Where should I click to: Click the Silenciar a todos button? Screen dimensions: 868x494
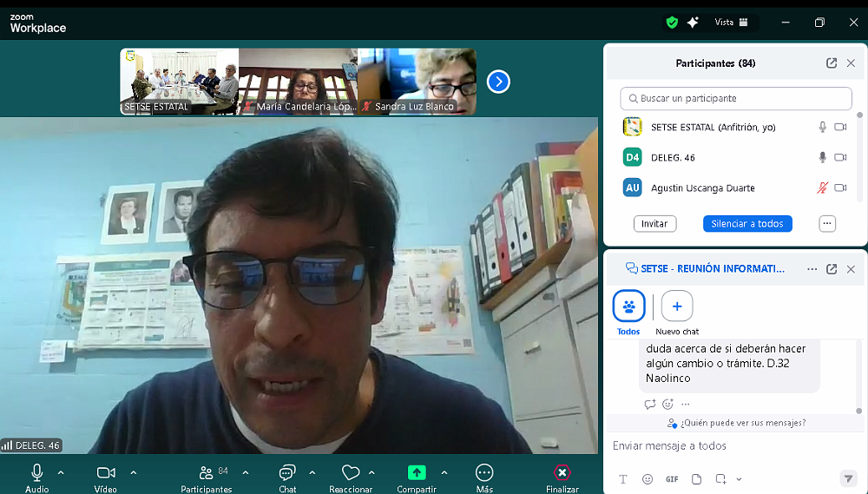[747, 223]
